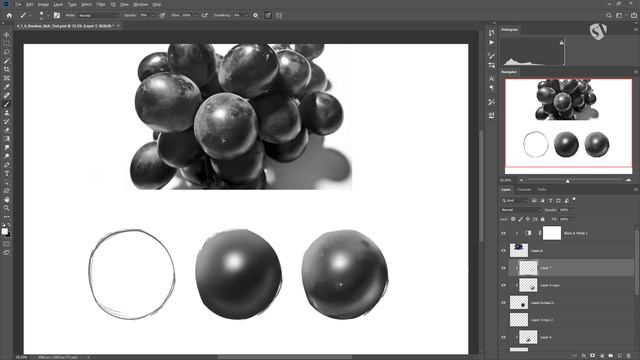Show the hidden Layer 5 copy 2

[503, 320]
